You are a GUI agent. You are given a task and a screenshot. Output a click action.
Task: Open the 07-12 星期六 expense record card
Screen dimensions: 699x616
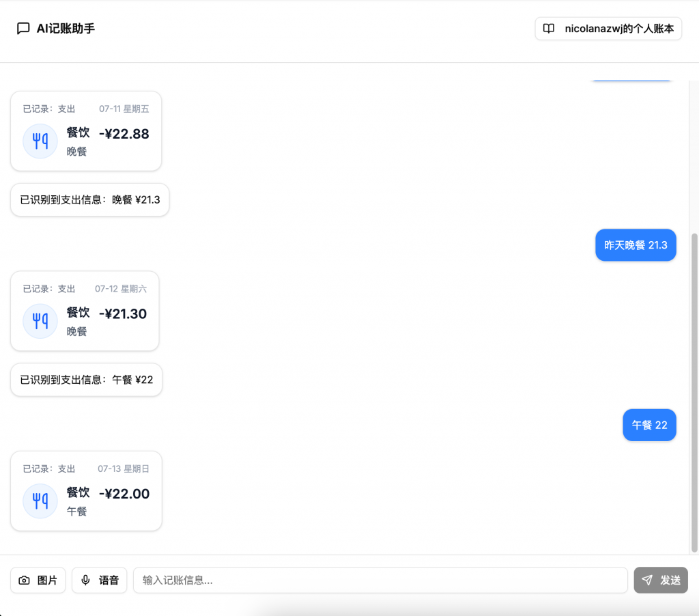[x=85, y=311]
